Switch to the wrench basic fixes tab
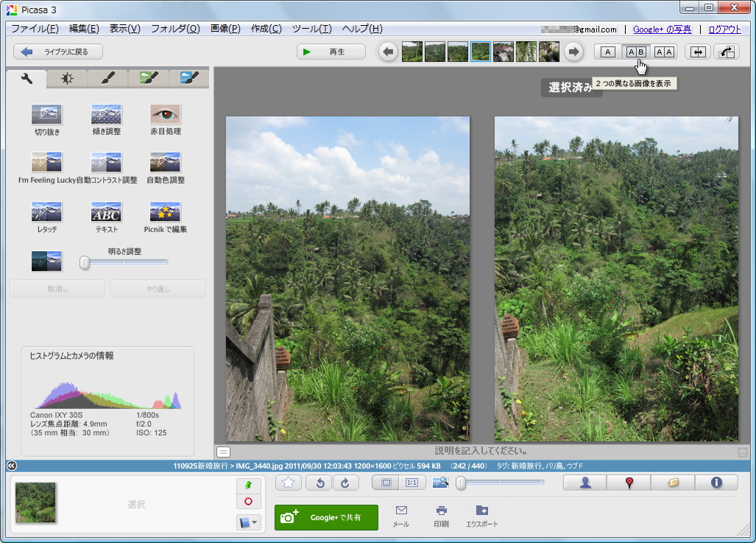 pyautogui.click(x=27, y=79)
